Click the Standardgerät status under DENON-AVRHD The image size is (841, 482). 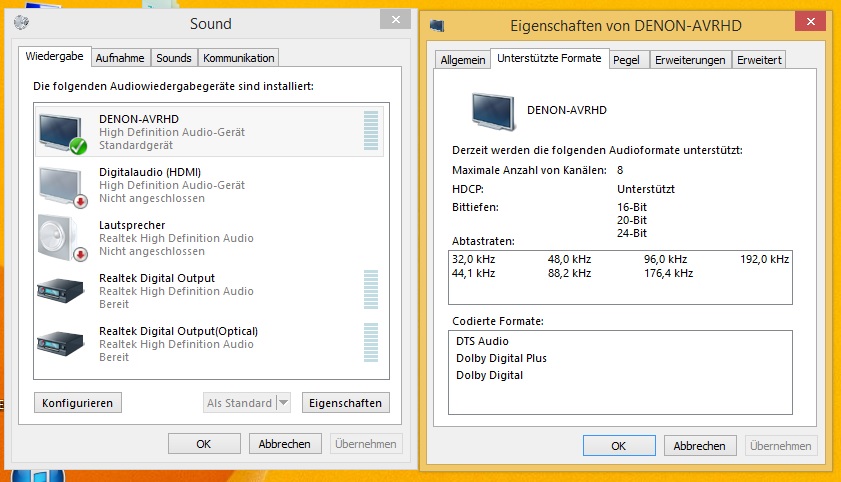pos(136,145)
